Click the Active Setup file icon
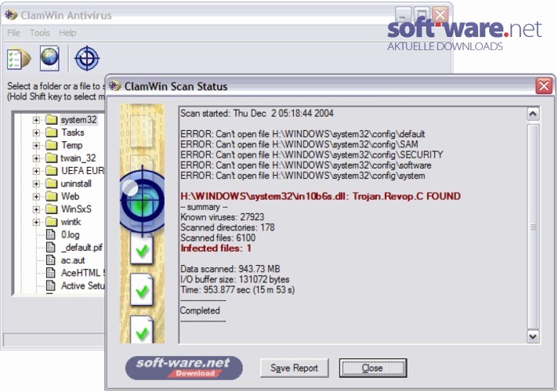Screen dimensions: 558x392 coord(51,285)
